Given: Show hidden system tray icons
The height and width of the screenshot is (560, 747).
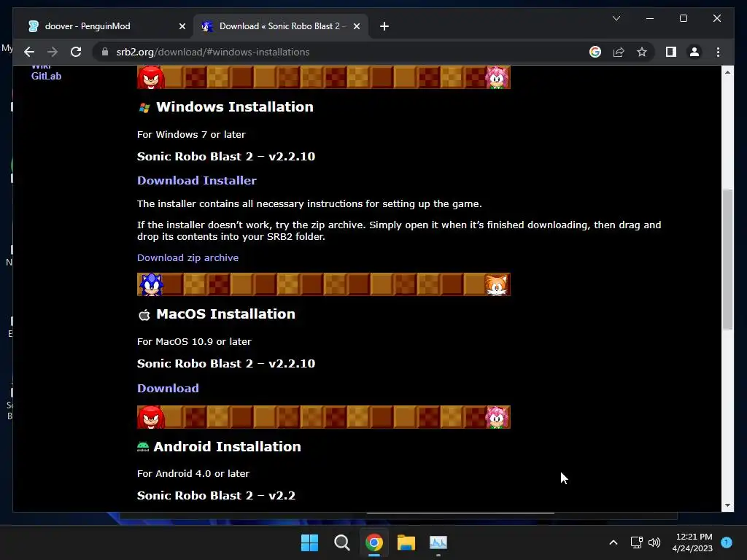Looking at the screenshot, I should pyautogui.click(x=614, y=542).
